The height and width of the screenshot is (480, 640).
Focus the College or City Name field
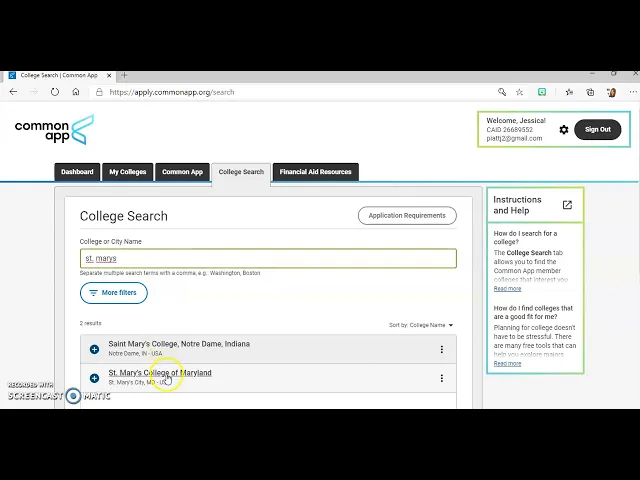click(268, 258)
